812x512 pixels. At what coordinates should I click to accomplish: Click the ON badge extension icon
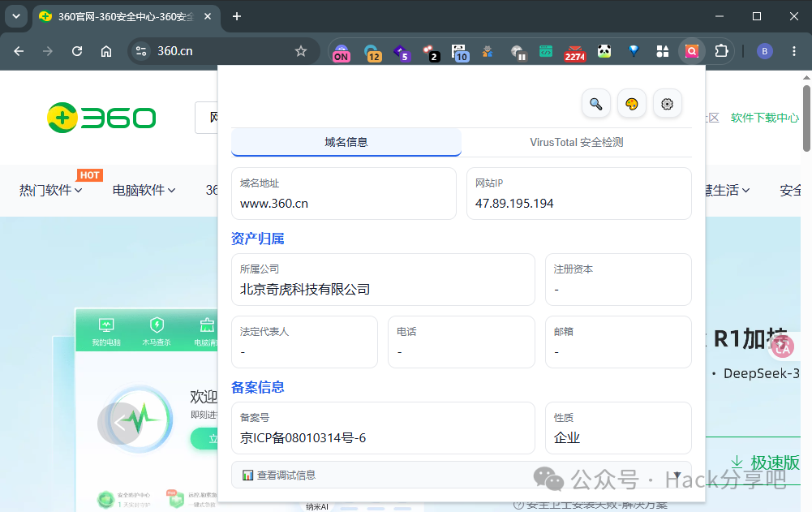[x=341, y=52]
